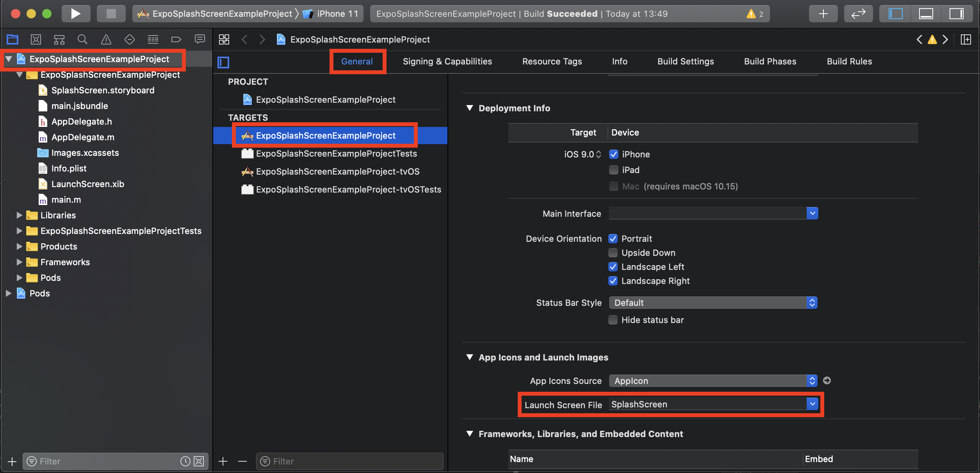Uncheck Landscape Left orientation
This screenshot has height=473, width=980.
coord(613,267)
